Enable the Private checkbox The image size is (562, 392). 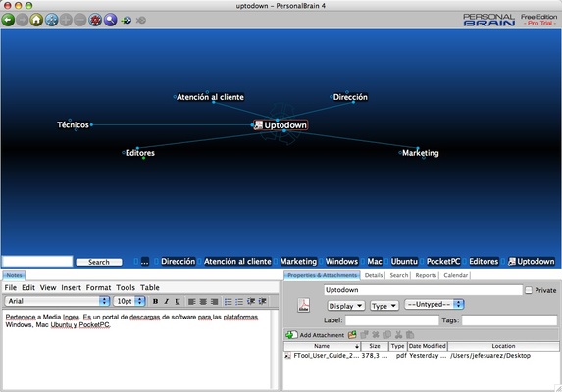click(x=529, y=290)
